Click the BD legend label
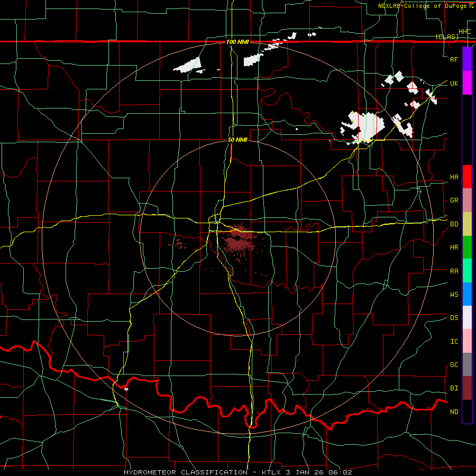476x476 pixels. pyautogui.click(x=454, y=224)
